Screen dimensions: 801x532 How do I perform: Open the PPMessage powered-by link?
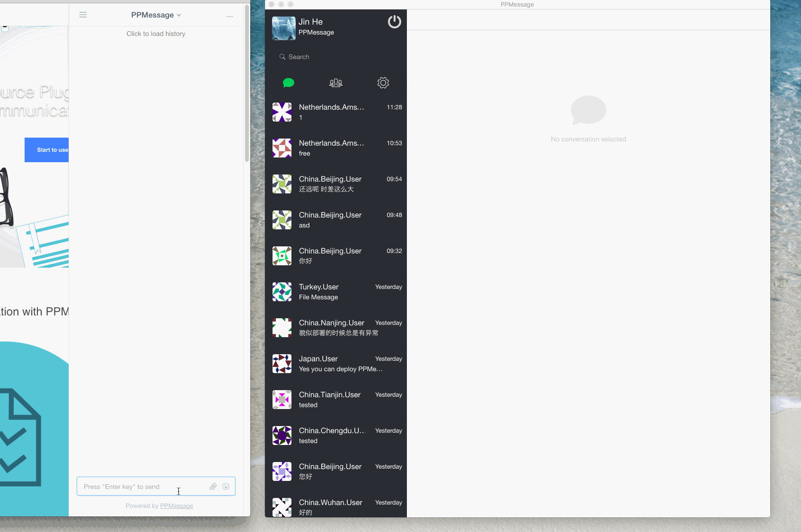point(176,506)
